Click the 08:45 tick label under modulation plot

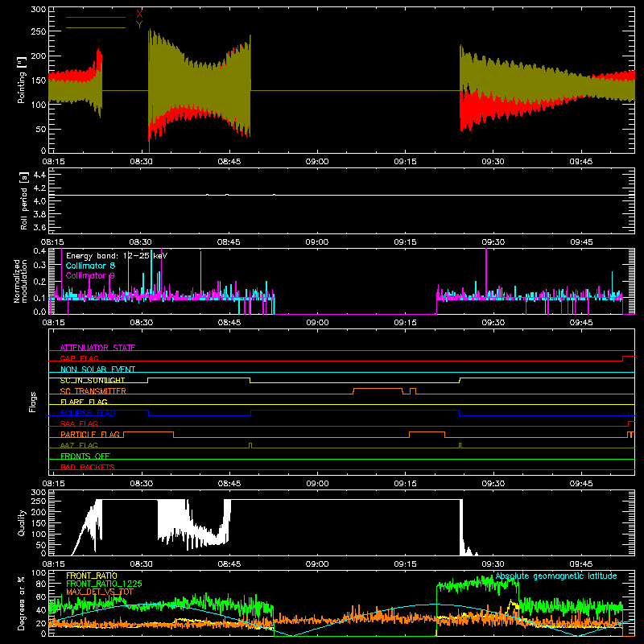[x=229, y=323]
